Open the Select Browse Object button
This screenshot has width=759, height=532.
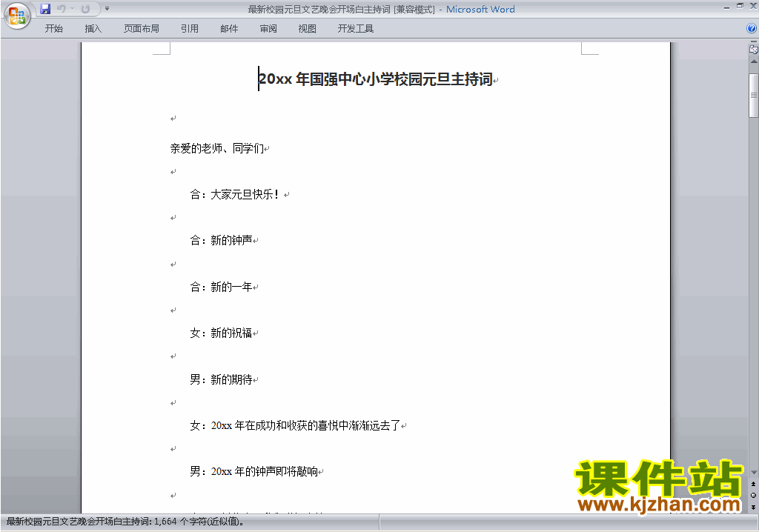tap(754, 495)
